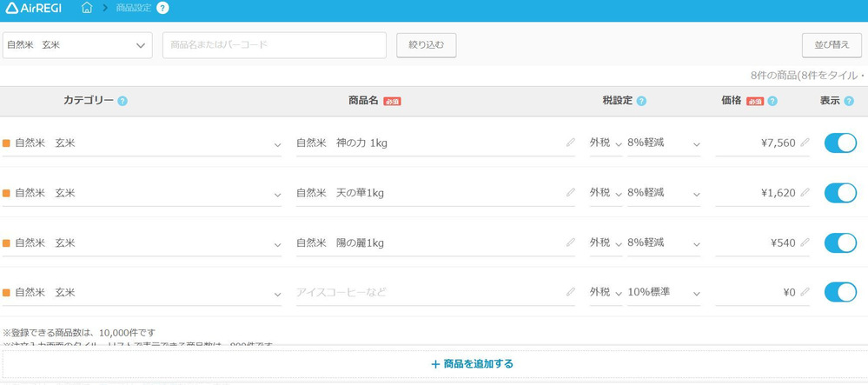Click pencil icon beside ¥540 price
868x385 pixels.
point(805,242)
